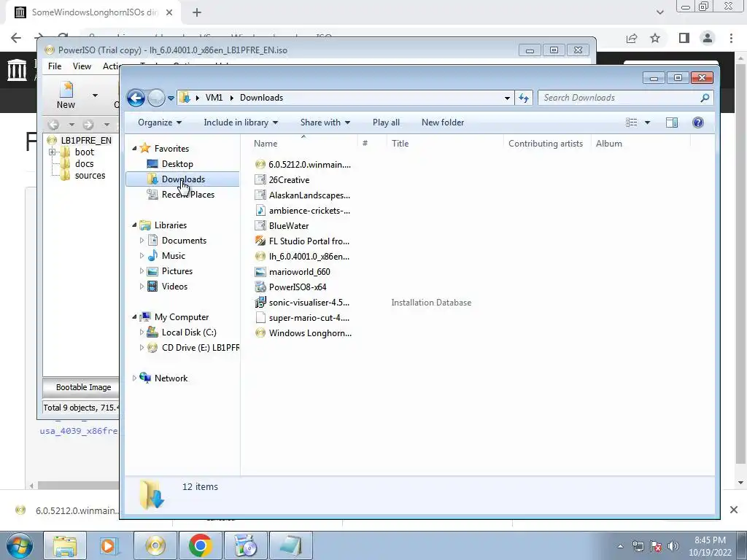Toggle the preview pane icon

click(x=672, y=122)
